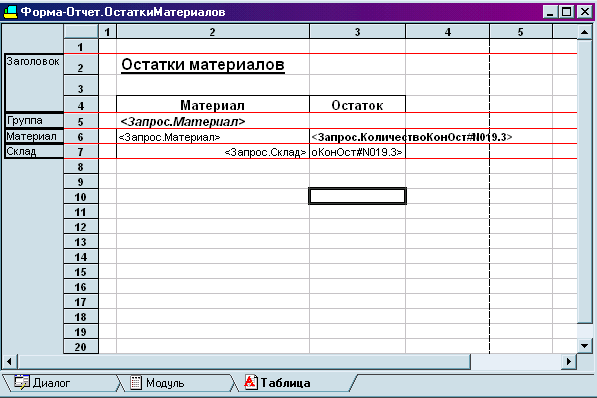Click the Диалог tab form icon
597x398 pixels.
coord(22,382)
